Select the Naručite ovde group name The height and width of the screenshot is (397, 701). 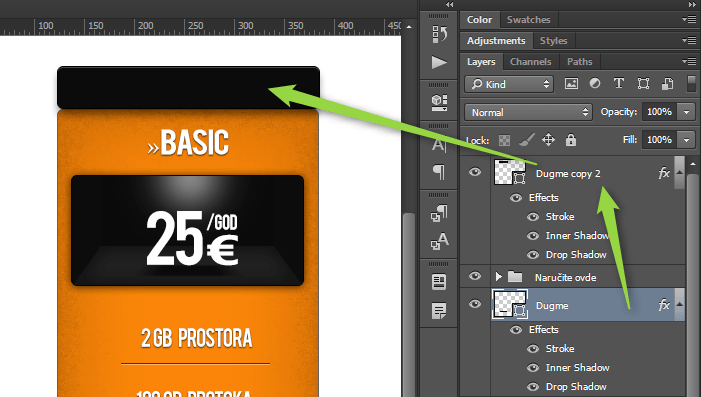[x=566, y=277]
